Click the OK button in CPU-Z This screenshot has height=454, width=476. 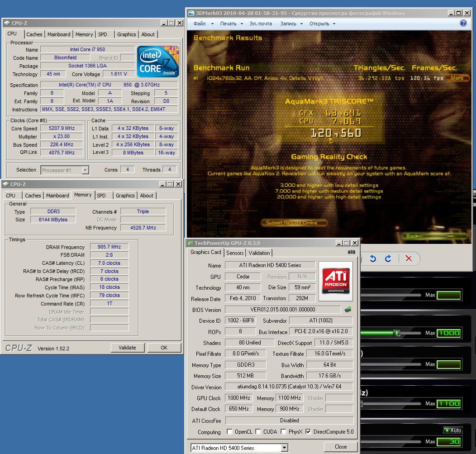[164, 348]
